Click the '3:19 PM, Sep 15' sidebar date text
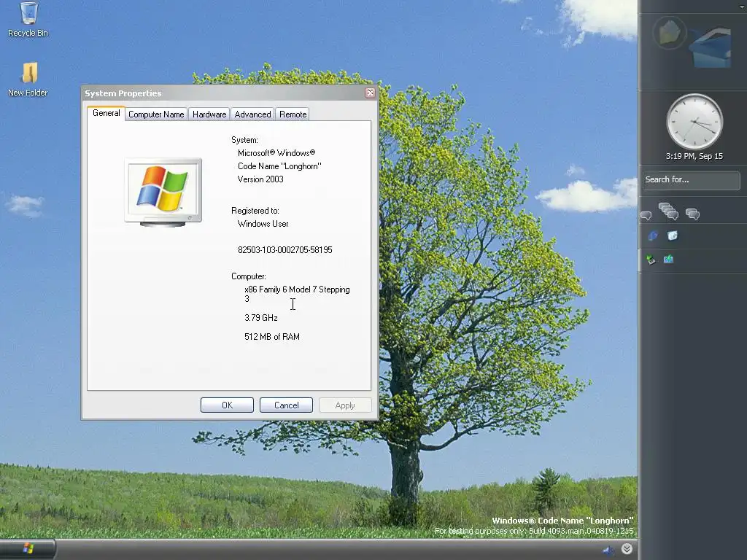 694,156
